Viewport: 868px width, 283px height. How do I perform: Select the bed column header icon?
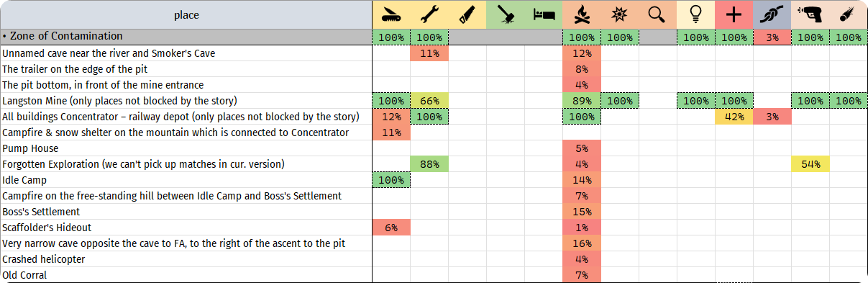[544, 14]
